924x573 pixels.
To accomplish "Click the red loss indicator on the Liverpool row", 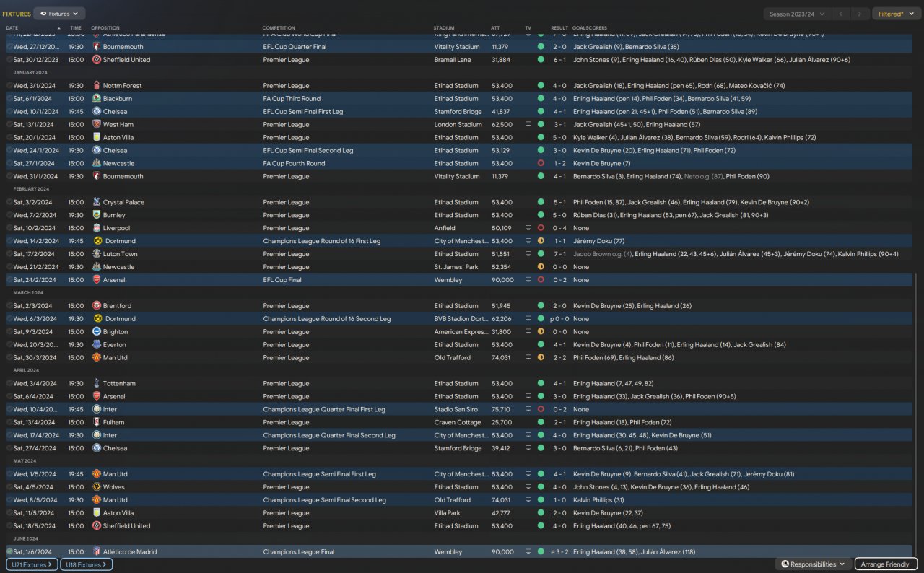I will tap(541, 229).
